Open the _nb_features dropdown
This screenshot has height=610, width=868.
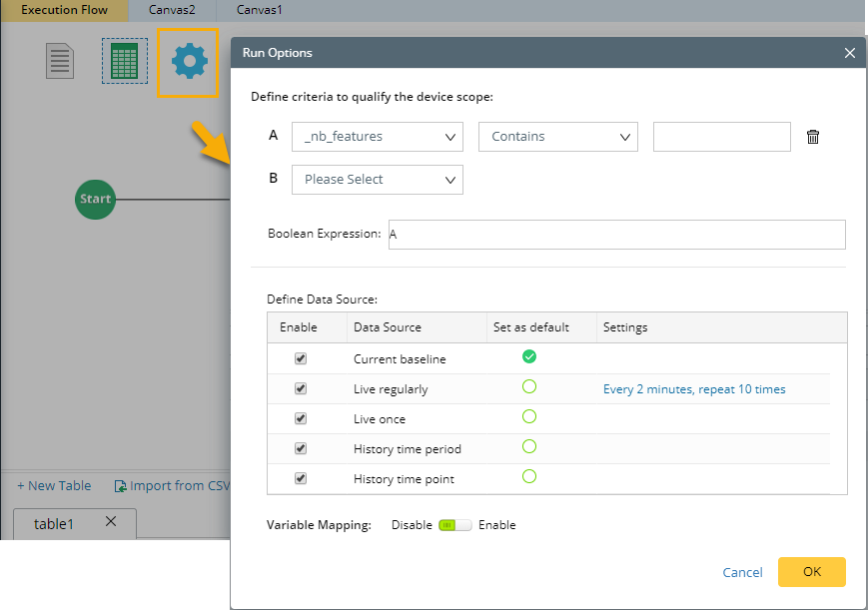[x=378, y=137]
